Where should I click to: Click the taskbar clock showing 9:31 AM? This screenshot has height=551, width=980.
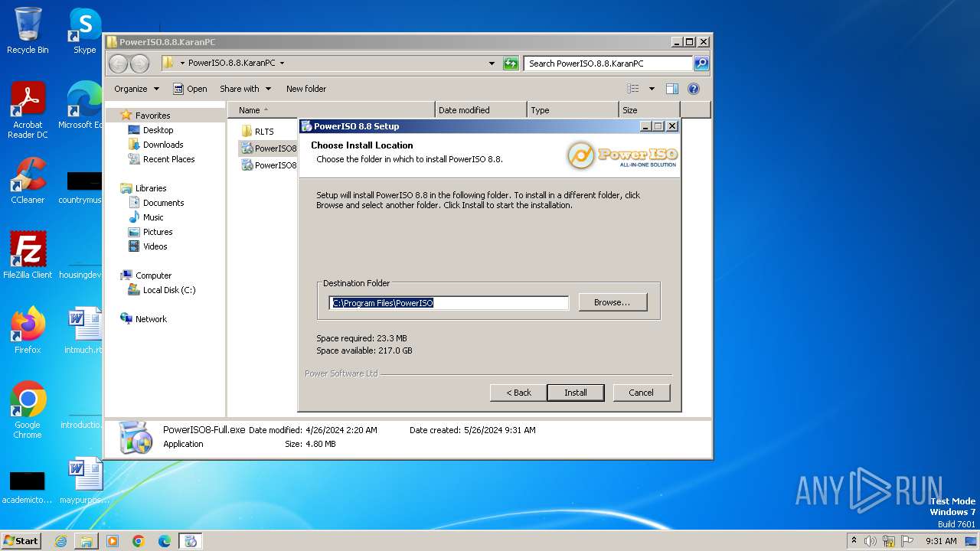pyautogui.click(x=941, y=541)
